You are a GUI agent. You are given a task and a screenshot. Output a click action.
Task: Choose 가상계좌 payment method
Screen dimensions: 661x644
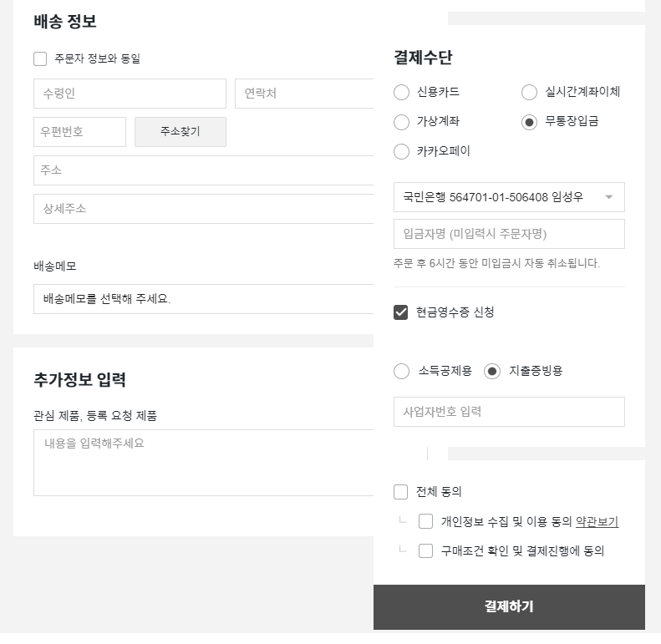(x=402, y=122)
